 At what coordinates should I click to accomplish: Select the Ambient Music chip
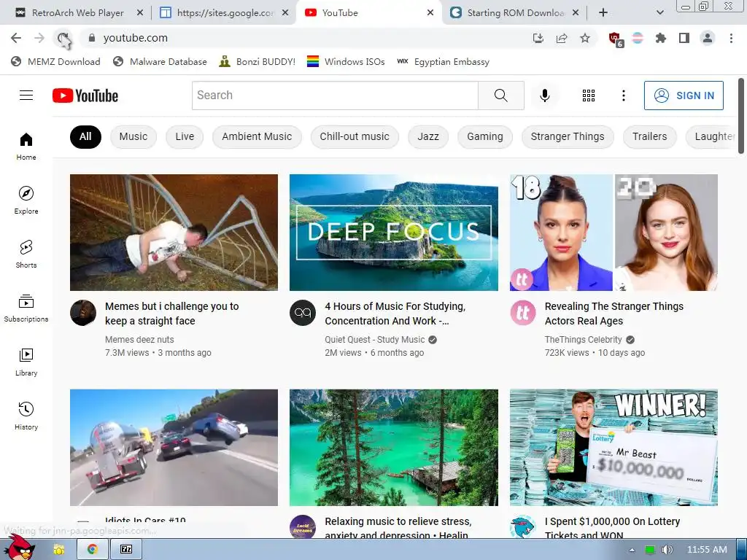click(257, 136)
